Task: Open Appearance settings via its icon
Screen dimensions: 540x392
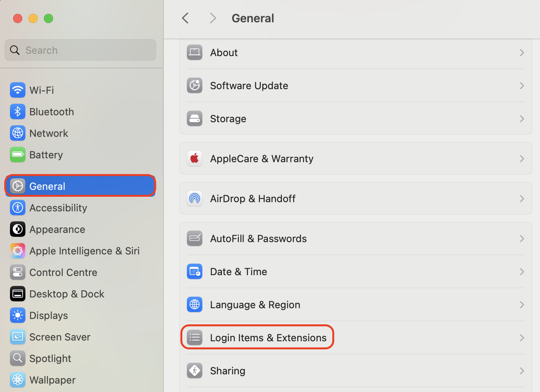Action: click(18, 229)
